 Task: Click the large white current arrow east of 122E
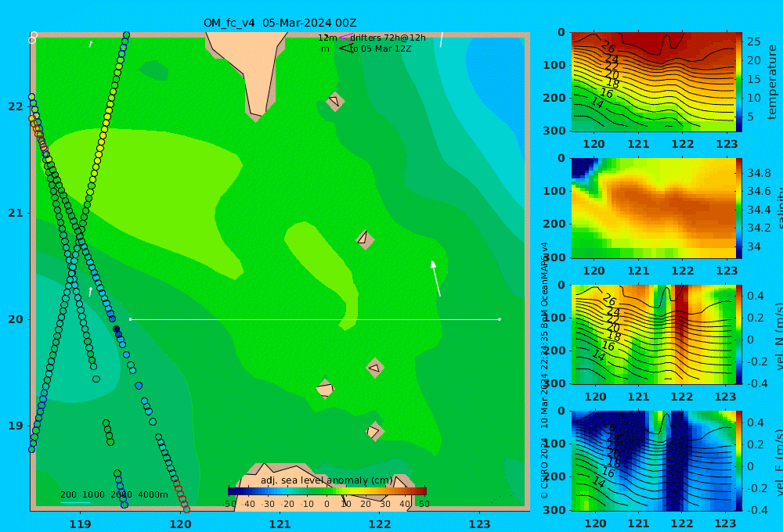(x=435, y=279)
